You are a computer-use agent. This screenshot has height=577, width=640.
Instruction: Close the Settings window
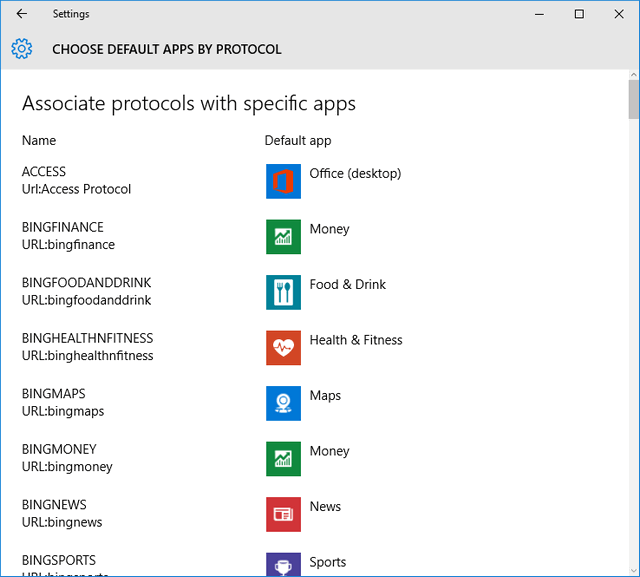[x=619, y=14]
